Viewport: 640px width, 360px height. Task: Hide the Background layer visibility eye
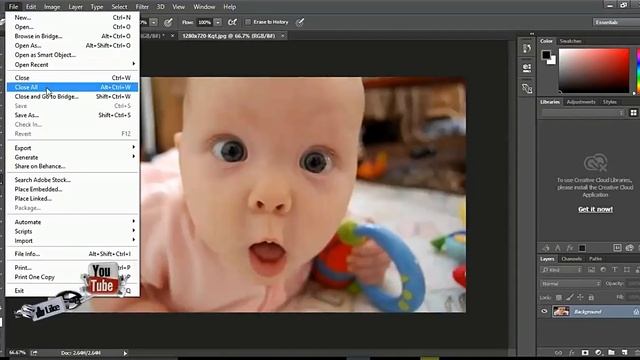pyautogui.click(x=544, y=311)
